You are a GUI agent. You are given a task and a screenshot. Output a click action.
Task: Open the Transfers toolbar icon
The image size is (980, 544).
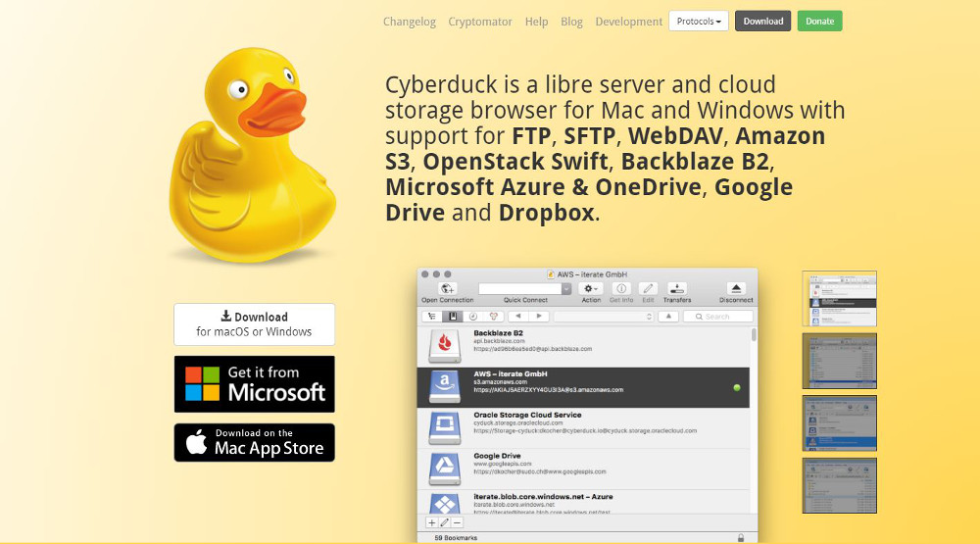(677, 288)
